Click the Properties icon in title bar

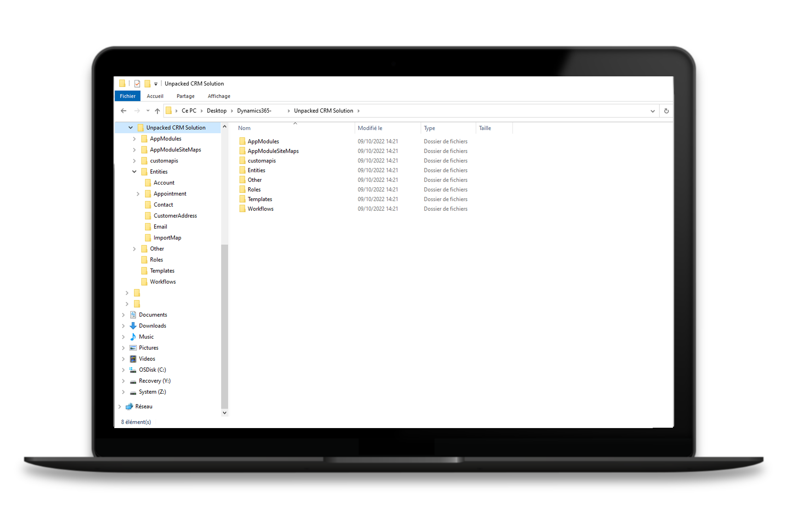pyautogui.click(x=137, y=84)
